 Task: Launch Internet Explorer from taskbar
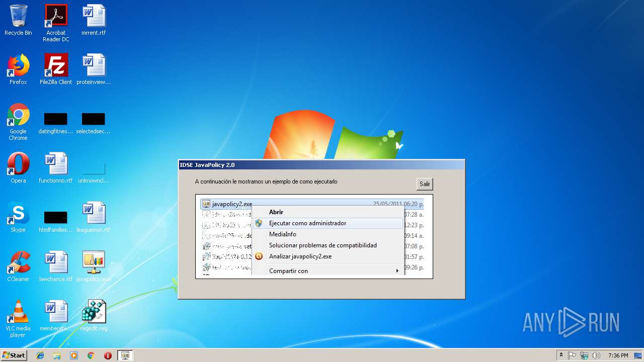click(40, 355)
